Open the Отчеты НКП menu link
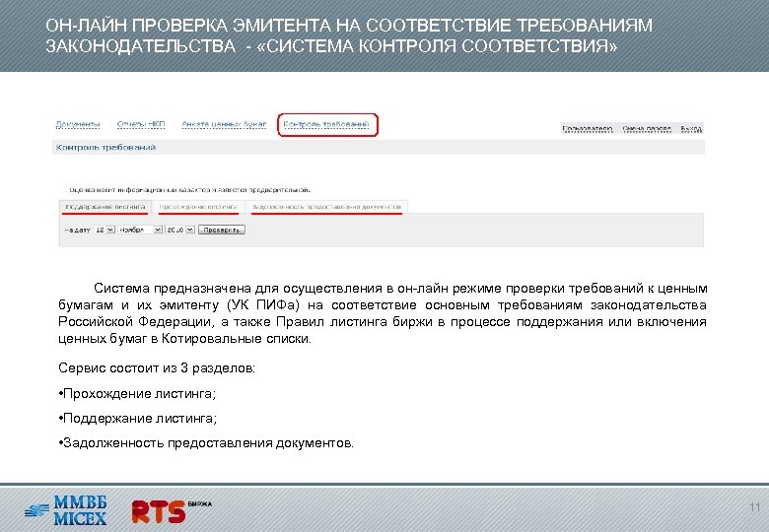Image resolution: width=769 pixels, height=532 pixels. [141, 124]
